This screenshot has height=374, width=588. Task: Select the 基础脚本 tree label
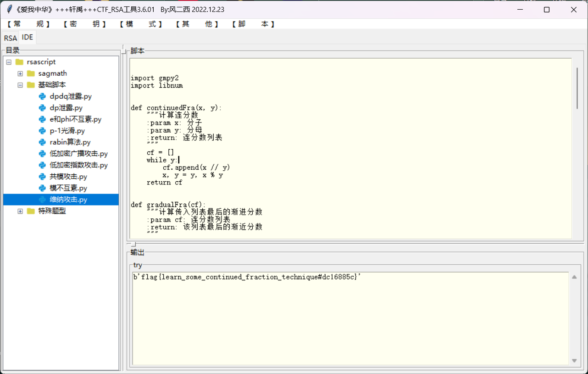[x=52, y=85]
